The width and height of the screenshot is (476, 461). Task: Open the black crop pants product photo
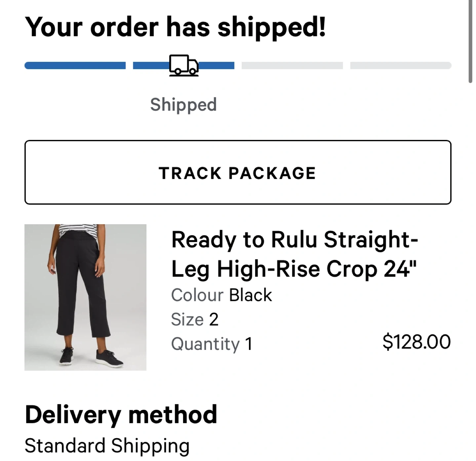(x=85, y=297)
